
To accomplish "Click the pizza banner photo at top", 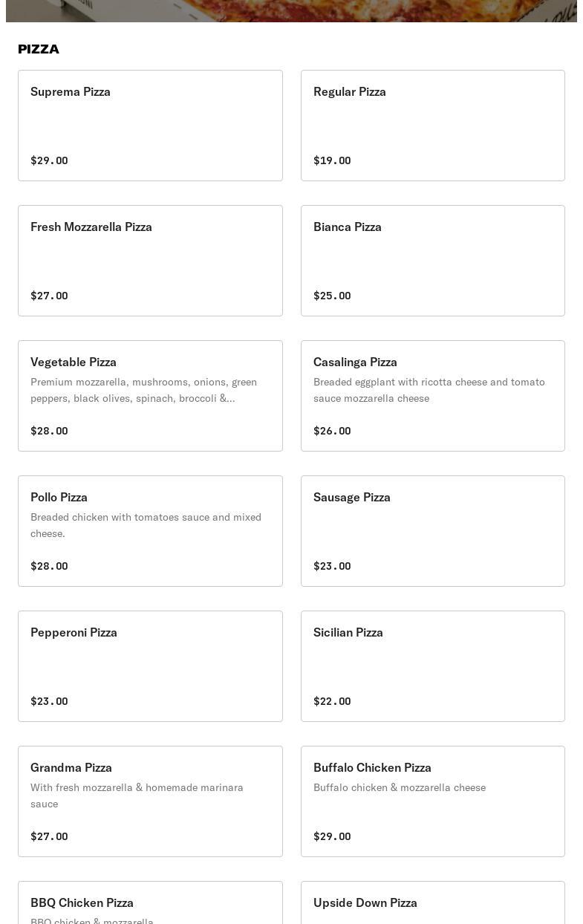I will pyautogui.click(x=291, y=10).
